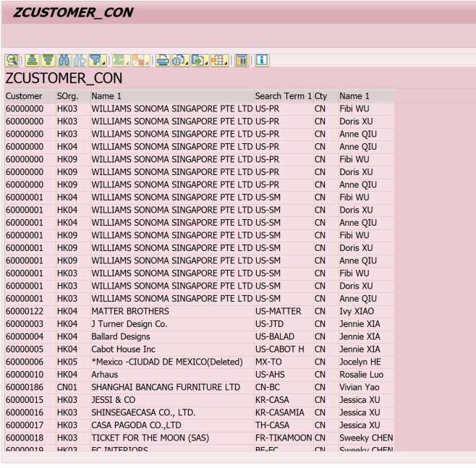This screenshot has height=468, width=476.
Task: Select the Ballard Designs row name
Action: point(121,337)
